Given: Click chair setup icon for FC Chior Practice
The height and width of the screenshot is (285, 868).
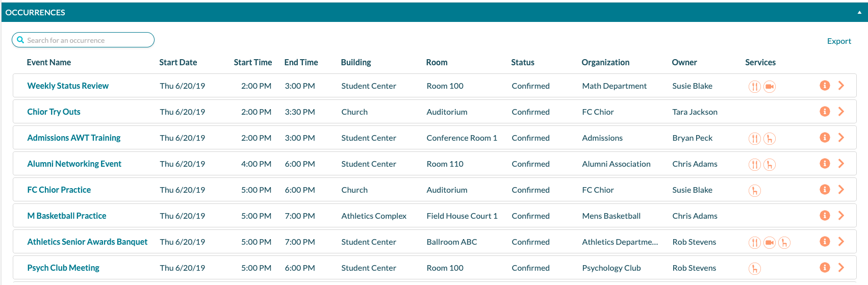Looking at the screenshot, I should (x=755, y=191).
